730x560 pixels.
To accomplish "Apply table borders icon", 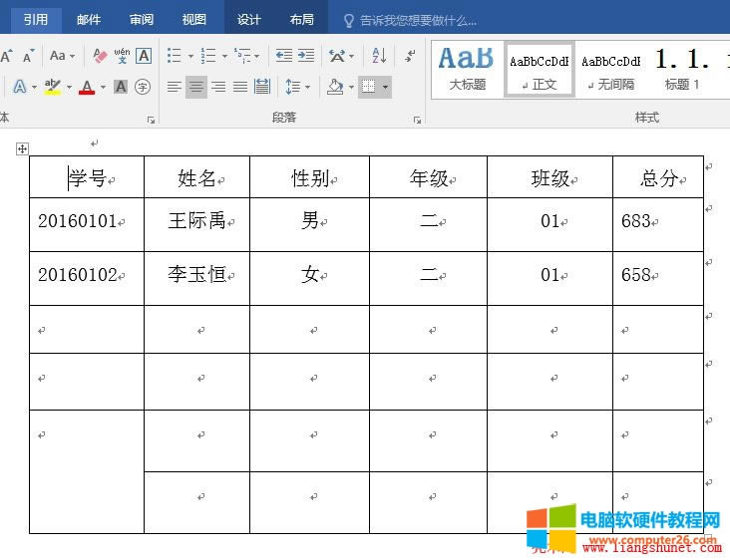I will click(369, 87).
